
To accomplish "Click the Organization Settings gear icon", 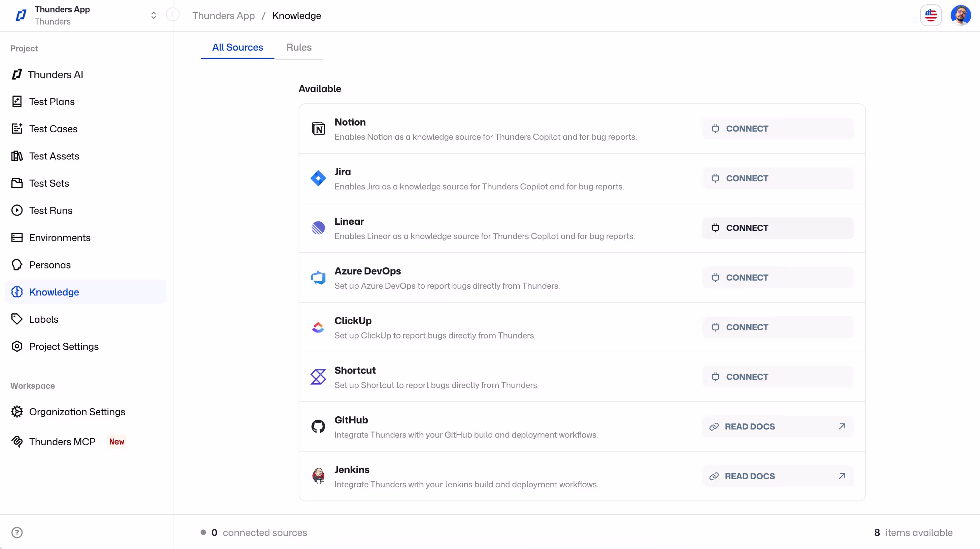I will pos(17,412).
